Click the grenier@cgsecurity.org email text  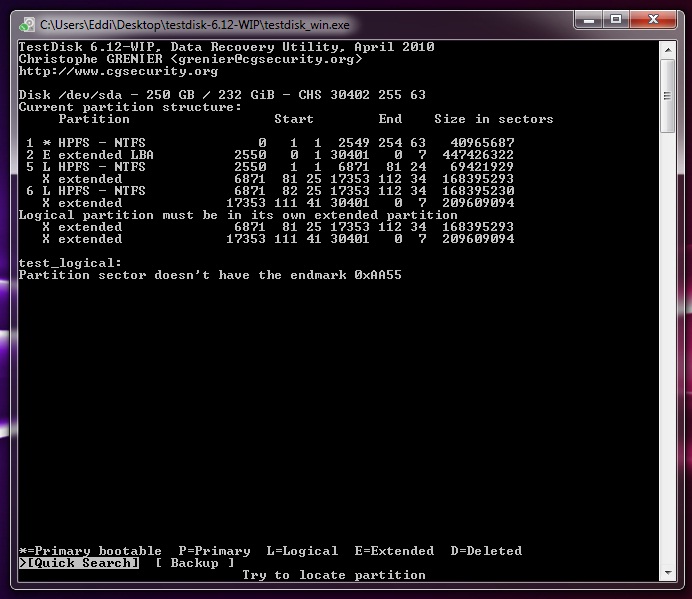266,59
